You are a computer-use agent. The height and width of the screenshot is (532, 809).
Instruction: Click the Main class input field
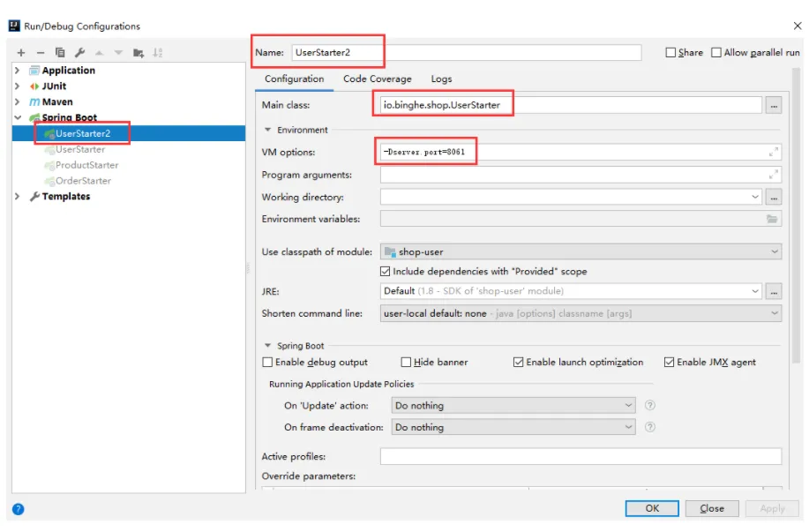[x=571, y=105]
